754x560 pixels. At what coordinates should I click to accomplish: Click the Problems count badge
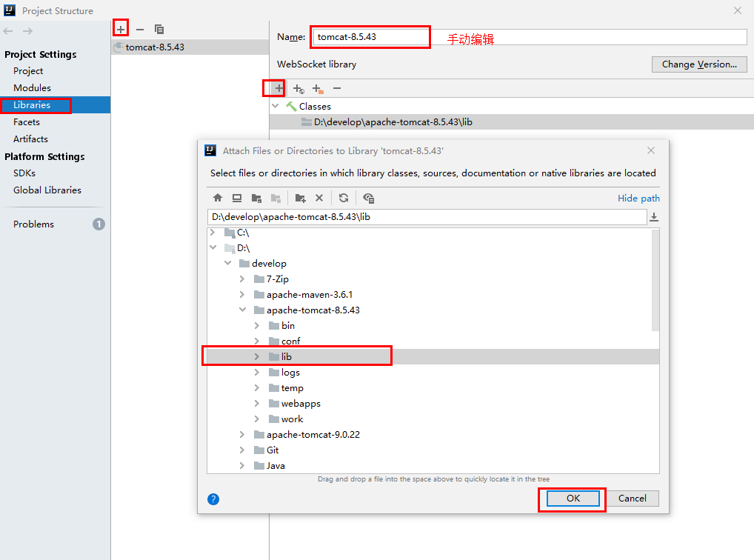[99, 224]
